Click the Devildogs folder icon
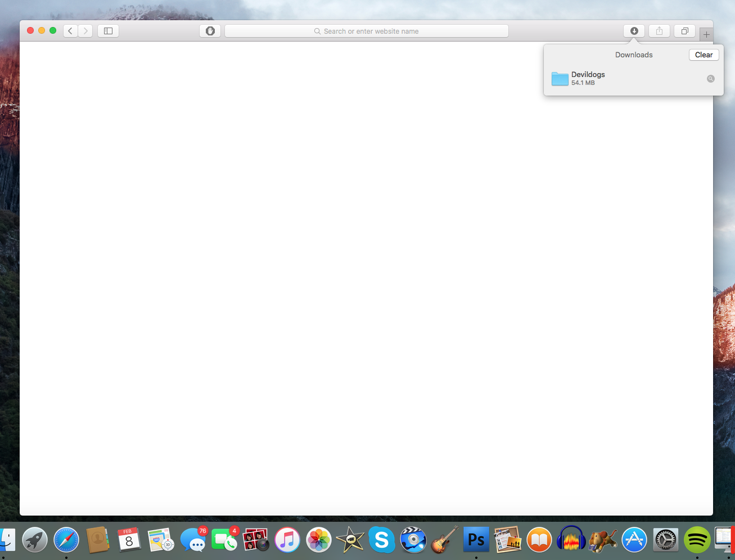Image resolution: width=735 pixels, height=560 pixels. pyautogui.click(x=560, y=79)
